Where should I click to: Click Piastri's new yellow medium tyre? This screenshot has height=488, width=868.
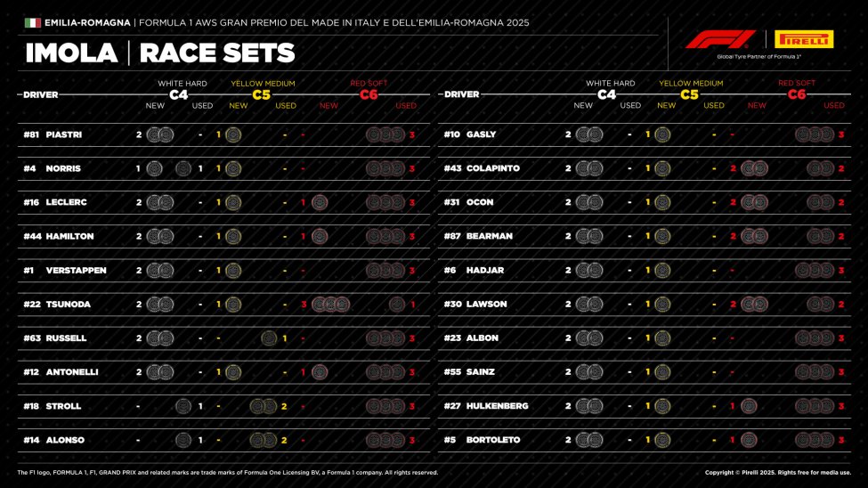pos(233,134)
